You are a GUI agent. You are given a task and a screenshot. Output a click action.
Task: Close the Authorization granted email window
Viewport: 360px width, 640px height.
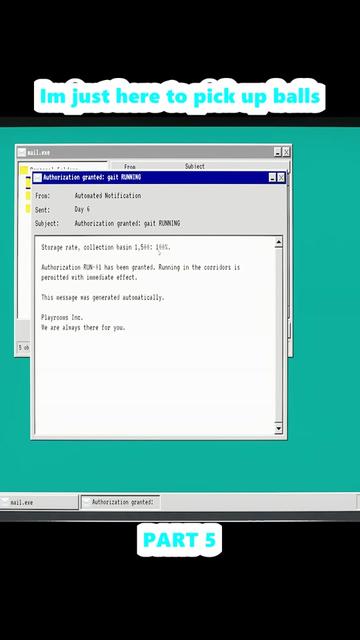pyautogui.click(x=281, y=178)
